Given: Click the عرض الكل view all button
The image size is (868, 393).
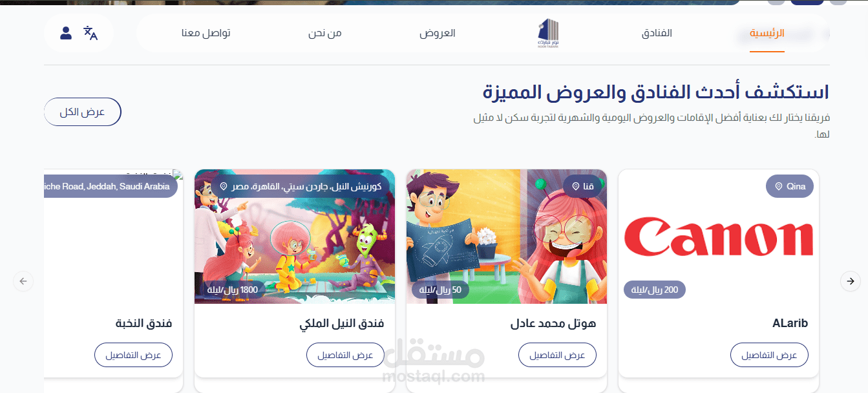Looking at the screenshot, I should (83, 112).
